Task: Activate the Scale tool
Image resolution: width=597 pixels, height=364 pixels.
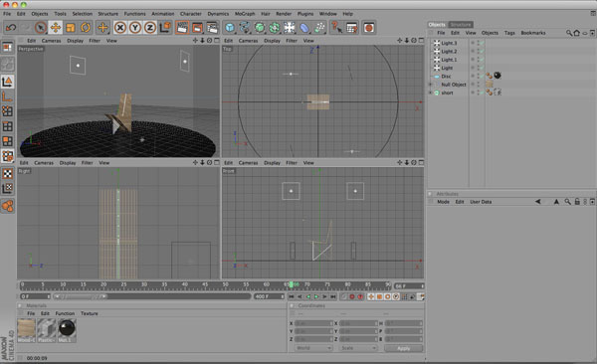Action: 71,28
